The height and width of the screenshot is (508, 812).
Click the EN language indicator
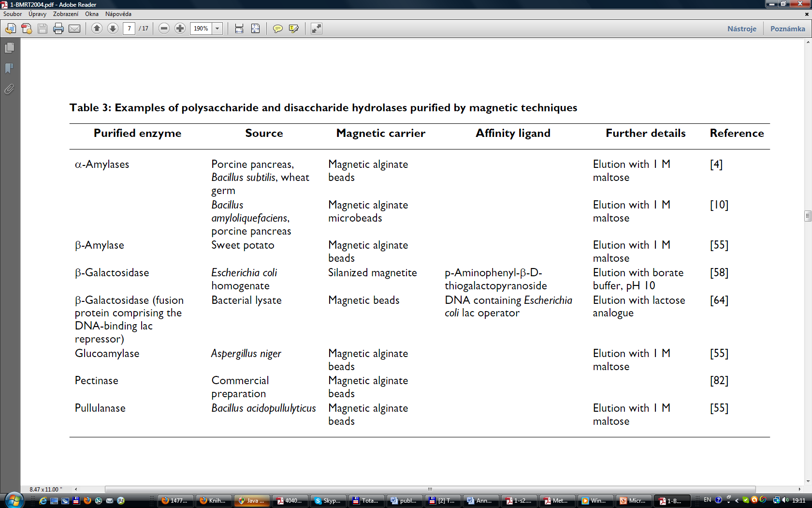click(707, 500)
